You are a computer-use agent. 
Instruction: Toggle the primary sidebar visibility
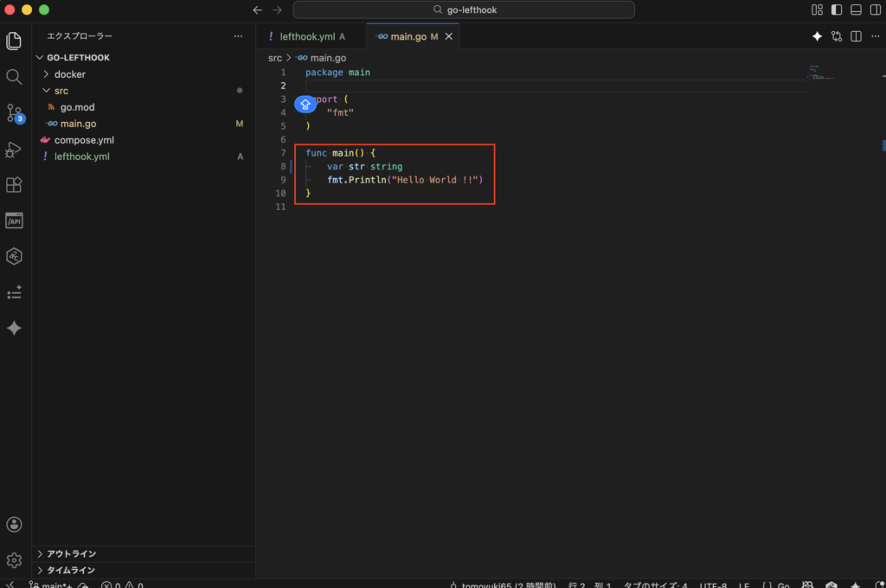[x=837, y=10]
